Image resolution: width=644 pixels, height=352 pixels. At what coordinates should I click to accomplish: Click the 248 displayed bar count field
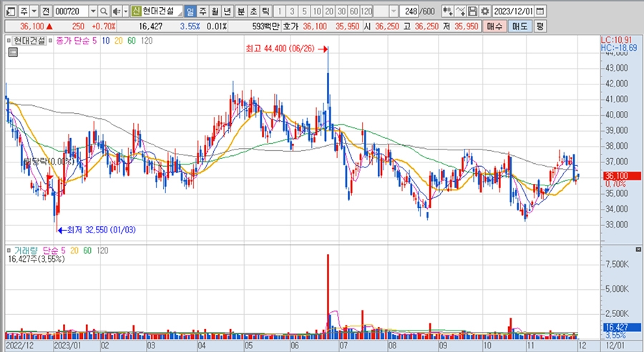411,11
